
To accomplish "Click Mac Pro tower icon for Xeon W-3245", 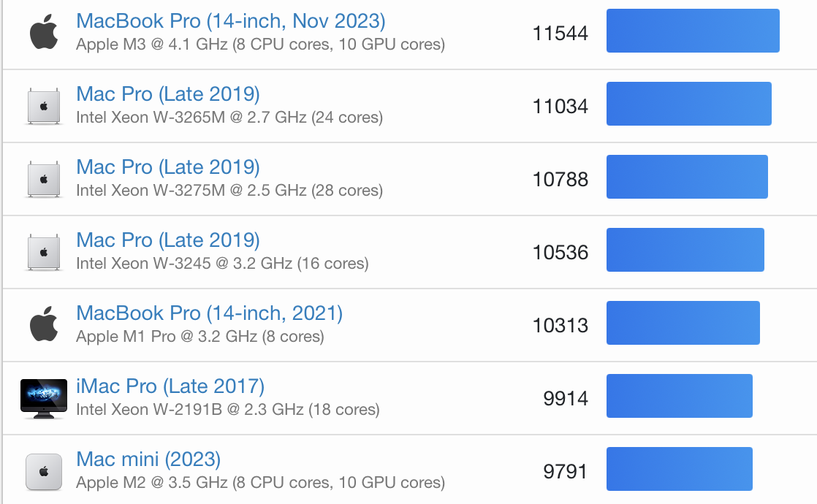I will point(44,252).
